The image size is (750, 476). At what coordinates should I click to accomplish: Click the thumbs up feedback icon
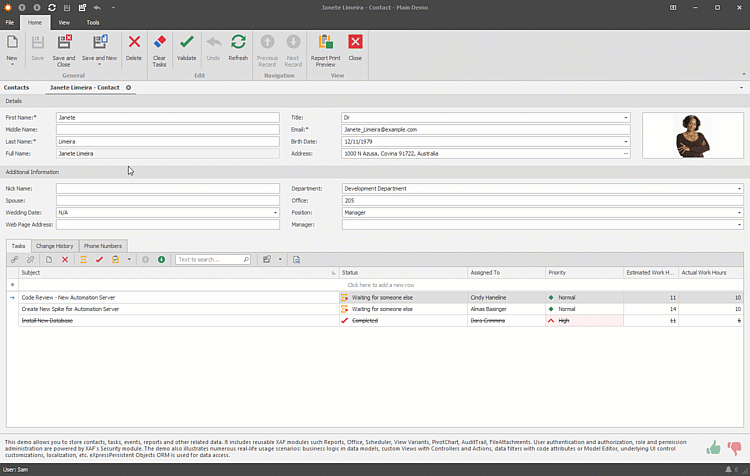[714, 447]
